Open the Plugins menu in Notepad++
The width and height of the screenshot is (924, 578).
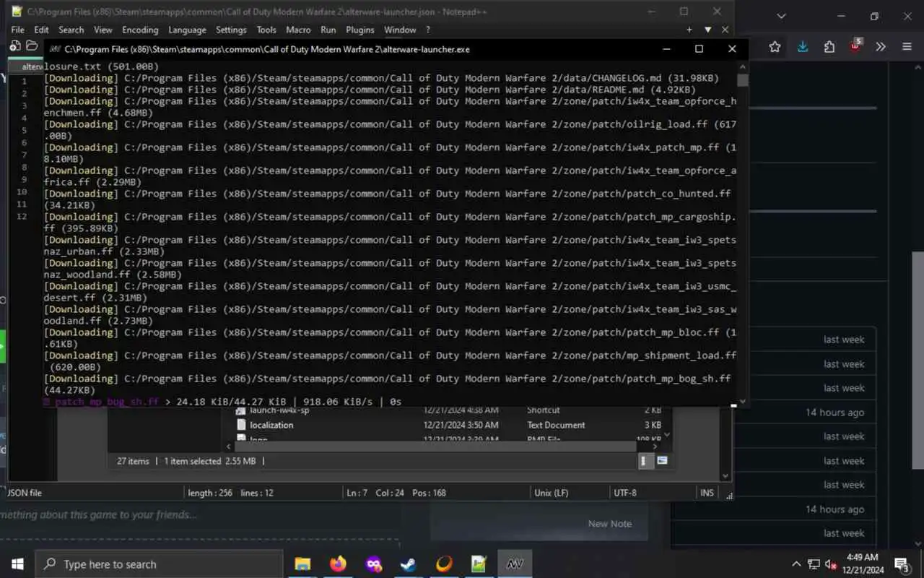(359, 30)
